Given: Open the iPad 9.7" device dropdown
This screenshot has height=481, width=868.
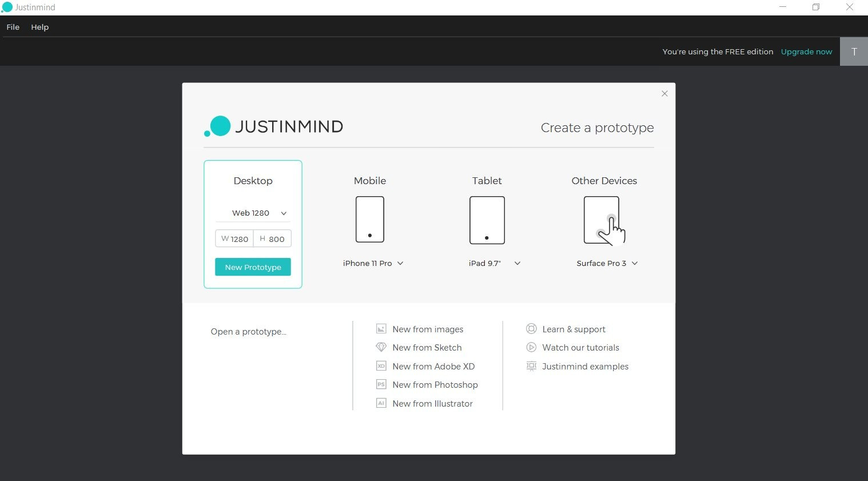Looking at the screenshot, I should 517,263.
